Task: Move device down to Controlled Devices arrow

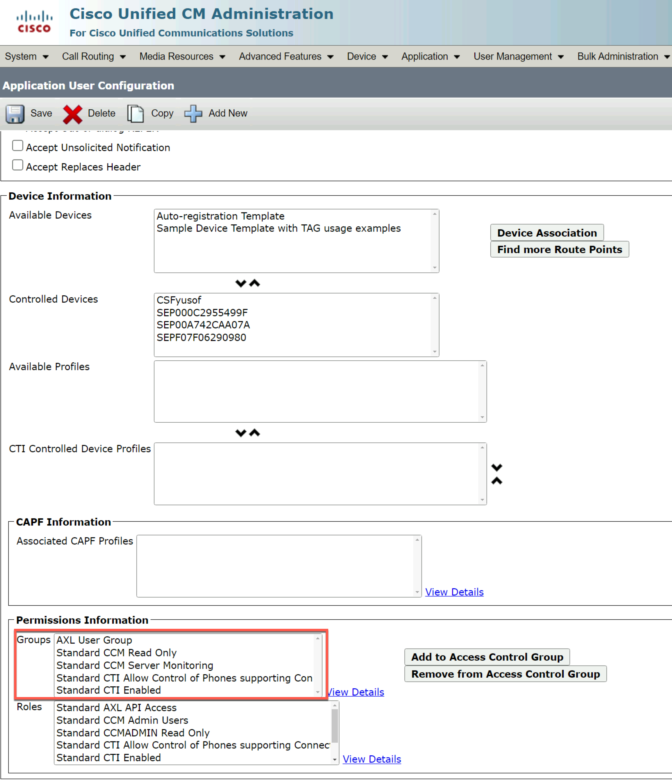Action: tap(241, 283)
